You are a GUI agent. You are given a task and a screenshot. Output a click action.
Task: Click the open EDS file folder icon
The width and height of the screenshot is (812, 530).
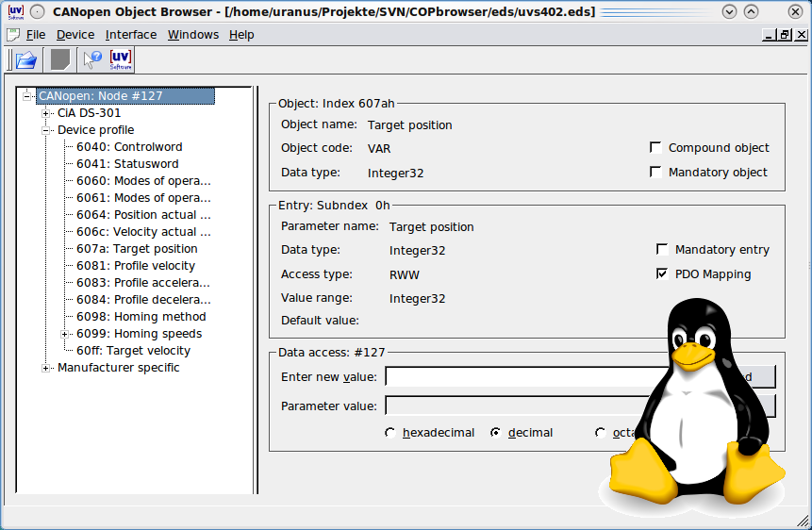(25, 60)
